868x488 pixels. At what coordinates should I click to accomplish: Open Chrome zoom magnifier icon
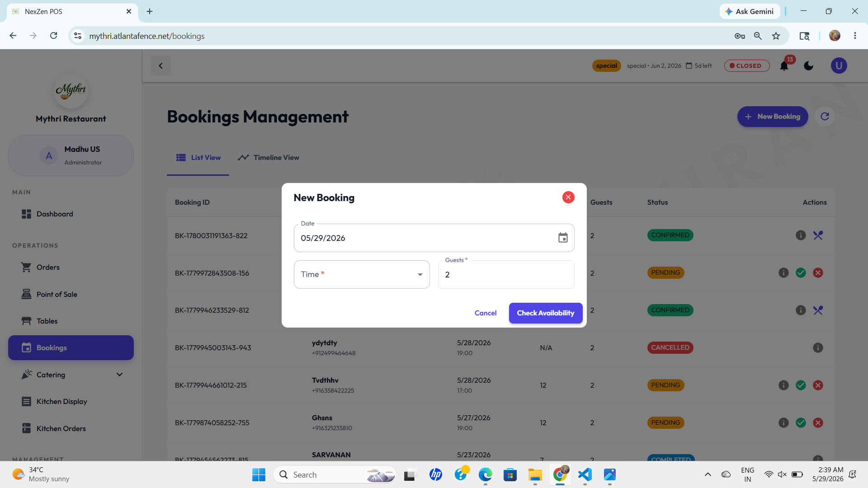(x=758, y=36)
